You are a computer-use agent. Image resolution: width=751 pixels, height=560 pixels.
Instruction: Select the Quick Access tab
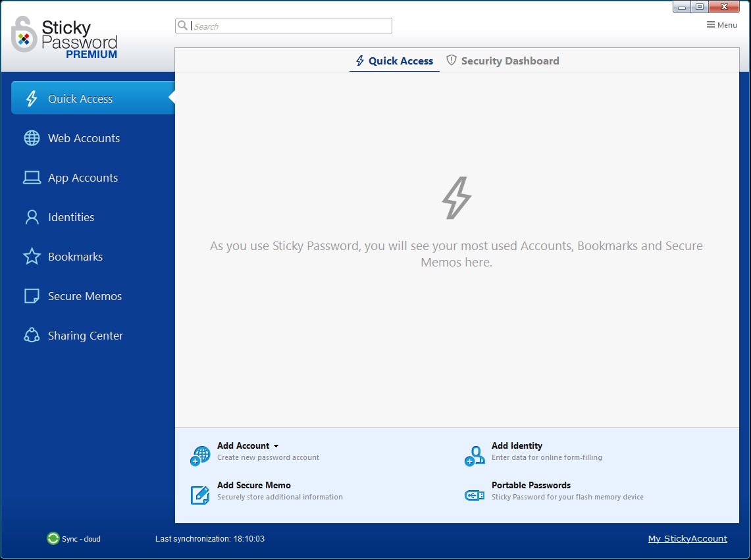coord(394,61)
